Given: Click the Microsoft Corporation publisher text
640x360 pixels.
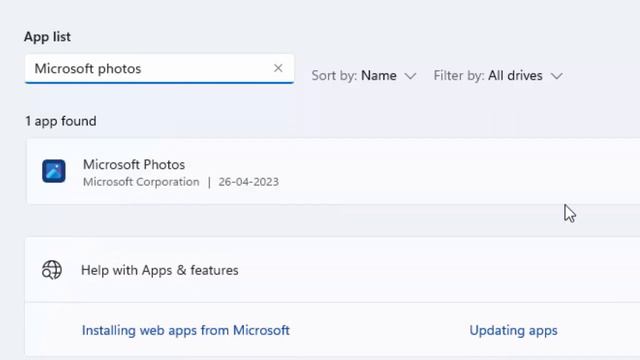Looking at the screenshot, I should [141, 182].
